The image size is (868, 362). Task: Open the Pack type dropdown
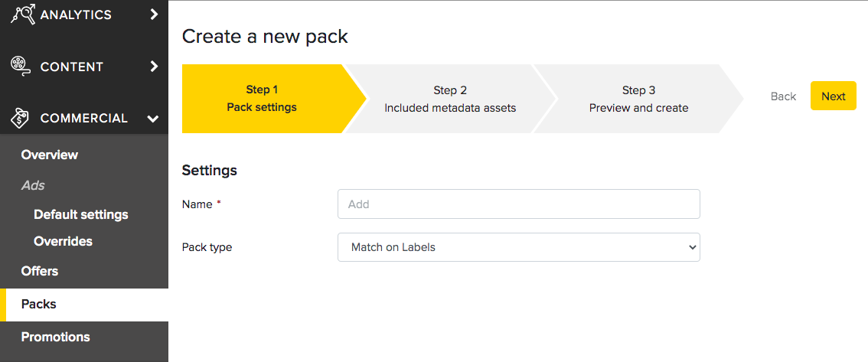(519, 247)
